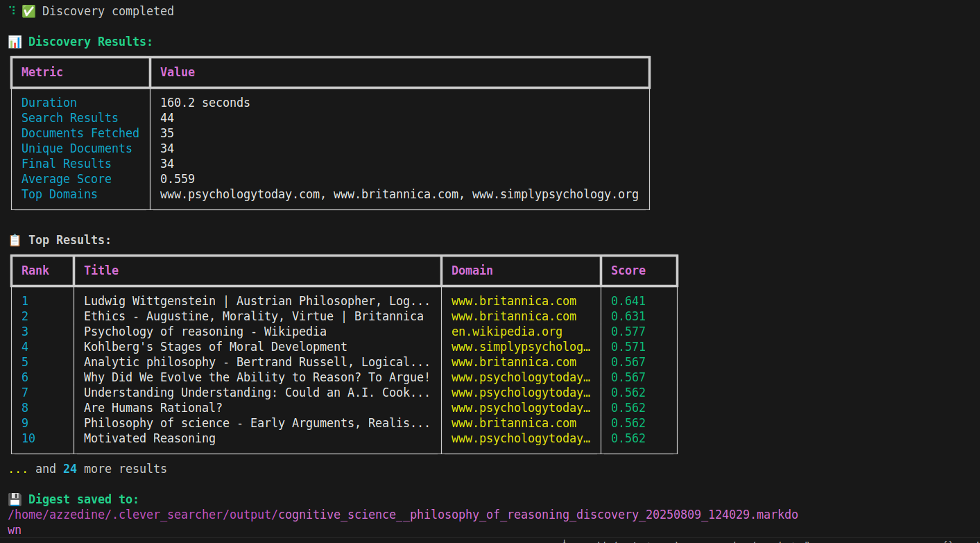
Task: Click the '160.2 seconds' value
Action: point(205,103)
